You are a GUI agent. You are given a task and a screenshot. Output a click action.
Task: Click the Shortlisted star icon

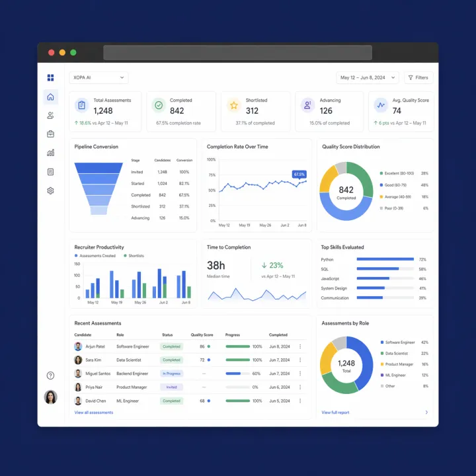[x=234, y=105]
